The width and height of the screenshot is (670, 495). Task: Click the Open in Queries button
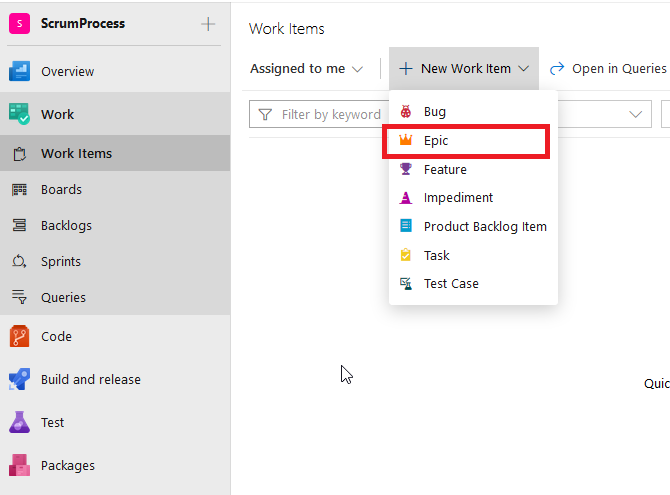[x=608, y=69]
